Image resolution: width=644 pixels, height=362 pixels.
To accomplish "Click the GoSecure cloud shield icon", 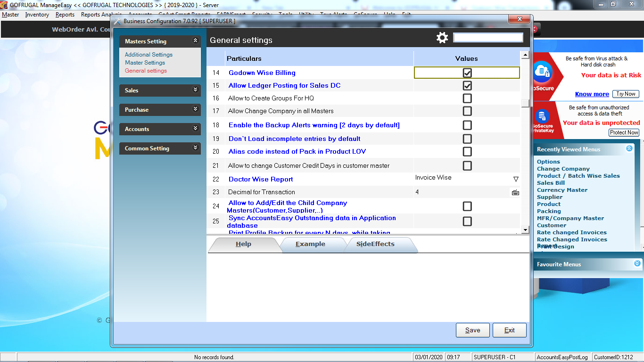I will 543,72.
